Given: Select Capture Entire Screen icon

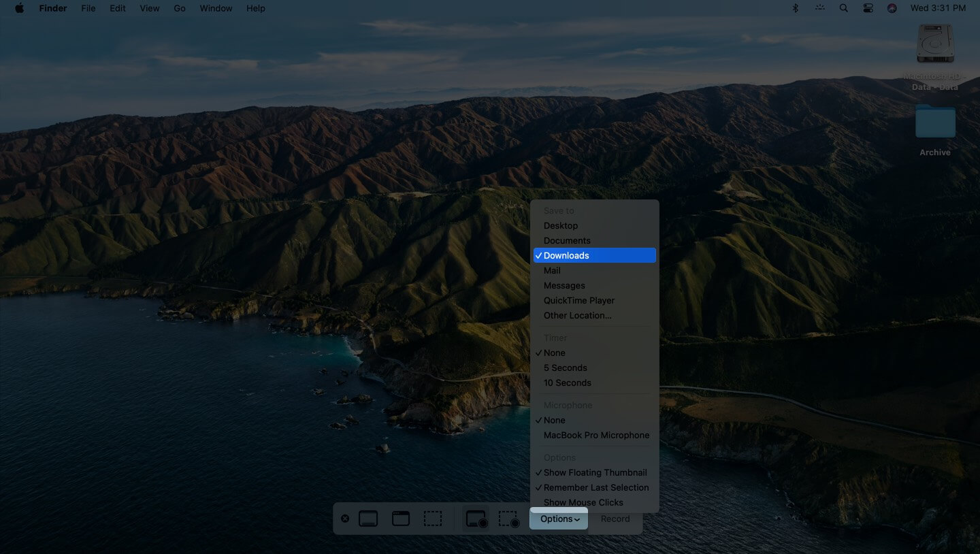Looking at the screenshot, I should coord(368,519).
